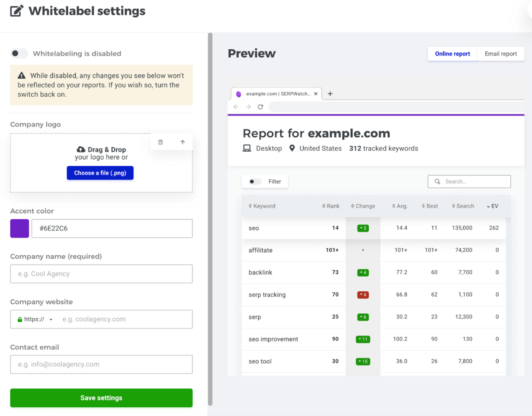Viewport: 532px width, 416px height.
Task: Click the green up-3 badge for seo
Action: (x=363, y=228)
